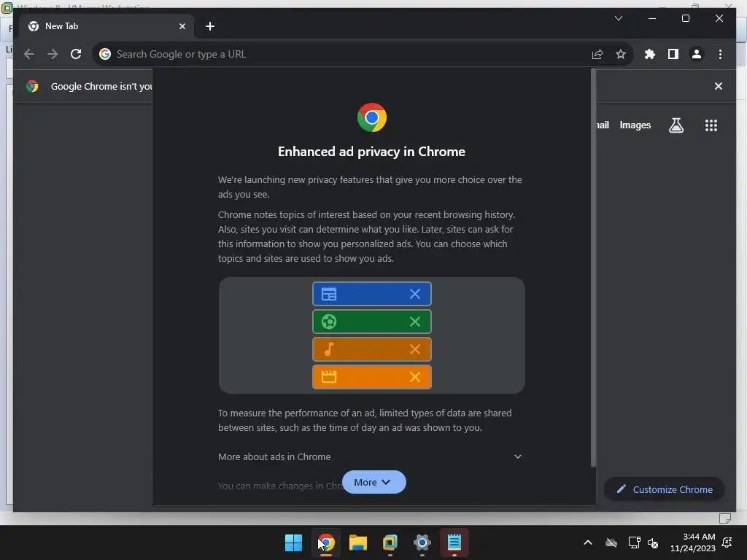The image size is (747, 560).
Task: Click the Gmail link behind dialog
Action: pyautogui.click(x=603, y=125)
